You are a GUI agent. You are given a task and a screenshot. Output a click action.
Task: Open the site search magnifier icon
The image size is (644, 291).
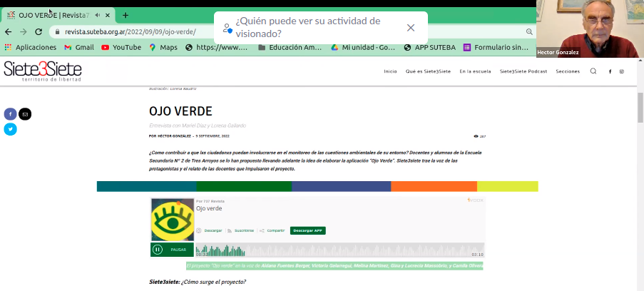593,71
